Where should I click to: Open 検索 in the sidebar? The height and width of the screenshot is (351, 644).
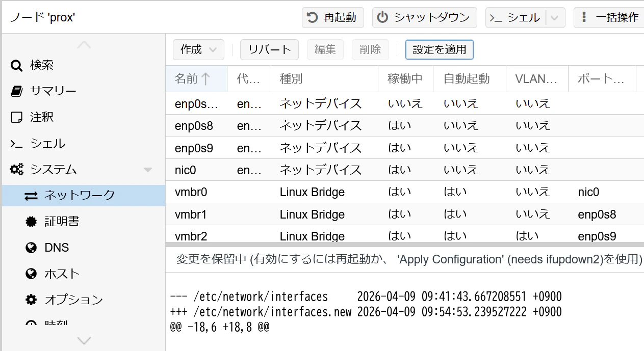click(84, 65)
